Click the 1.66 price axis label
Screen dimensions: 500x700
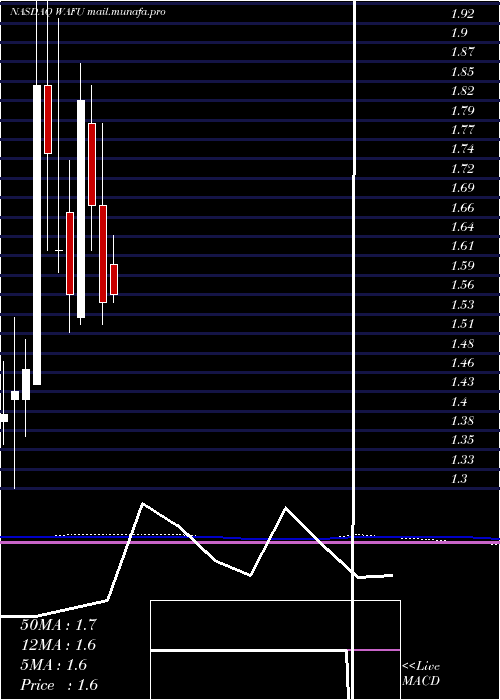(462, 208)
